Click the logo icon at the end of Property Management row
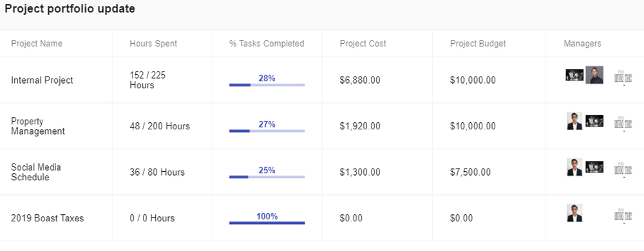The height and width of the screenshot is (251, 644). tap(623, 123)
